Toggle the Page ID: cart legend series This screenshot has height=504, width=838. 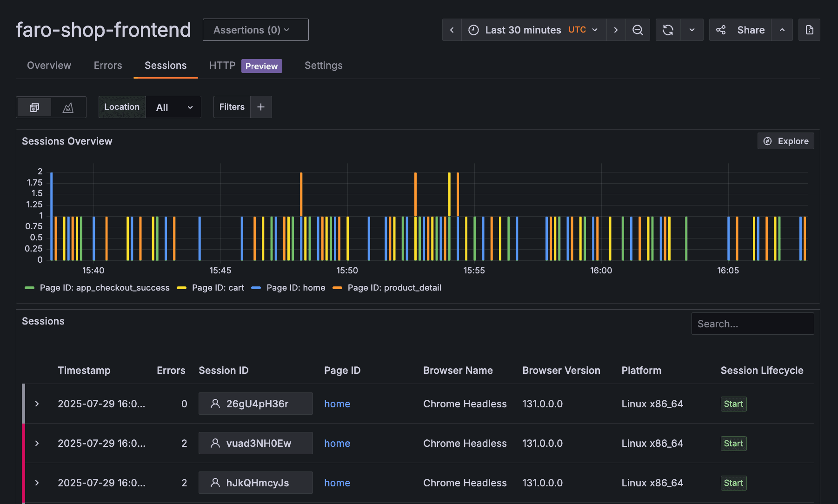click(x=218, y=287)
